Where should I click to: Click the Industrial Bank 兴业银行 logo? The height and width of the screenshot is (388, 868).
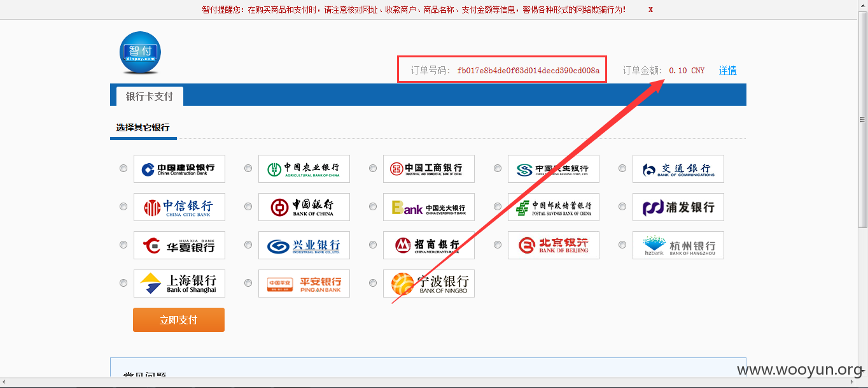[x=304, y=245]
